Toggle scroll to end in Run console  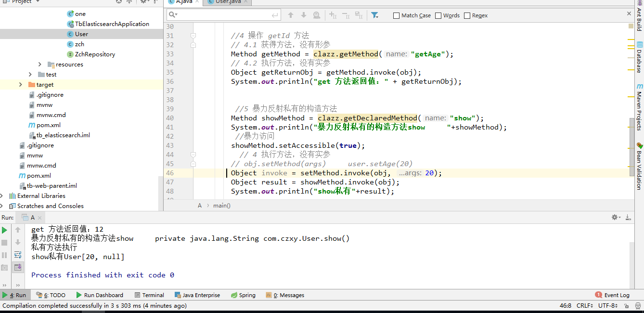tap(18, 267)
